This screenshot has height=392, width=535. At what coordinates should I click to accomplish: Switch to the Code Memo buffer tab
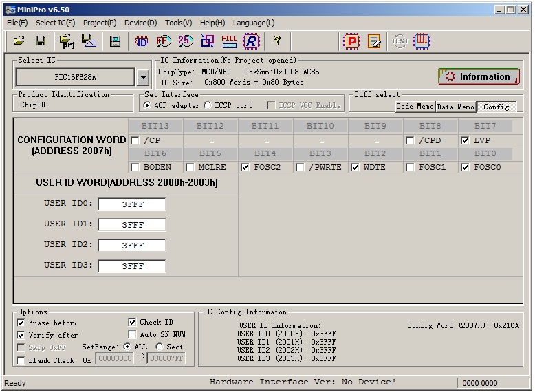pos(415,107)
